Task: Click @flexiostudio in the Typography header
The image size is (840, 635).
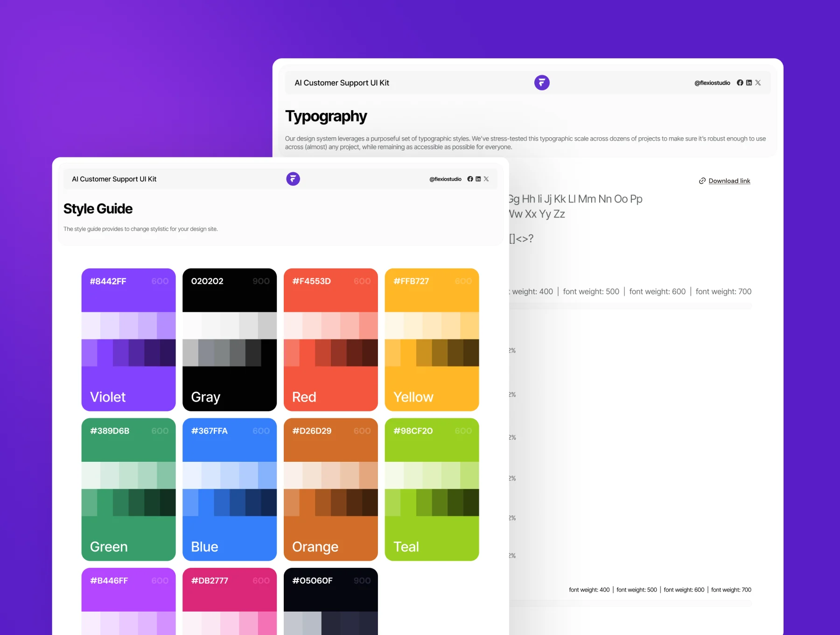Action: coord(712,83)
